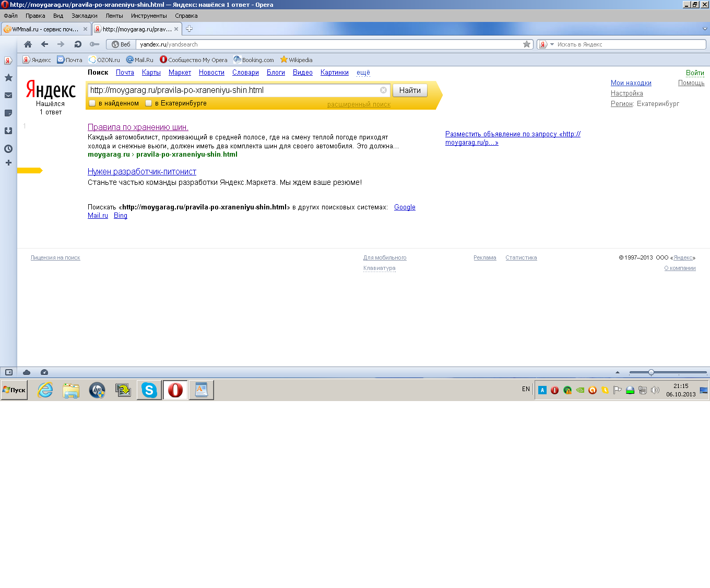Viewport: 710px width, 588px height.
Task: Open the History clock panel in sidebar
Action: coord(8,149)
